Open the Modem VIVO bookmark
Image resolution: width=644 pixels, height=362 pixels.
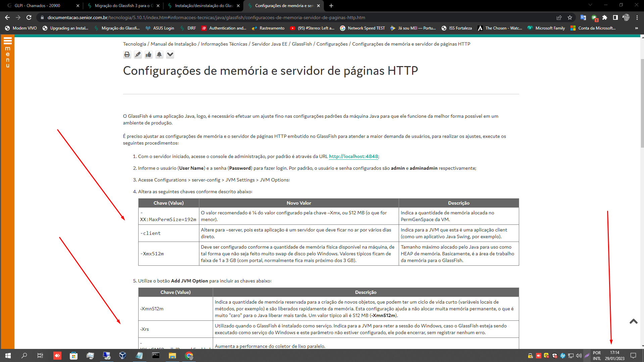pos(21,28)
